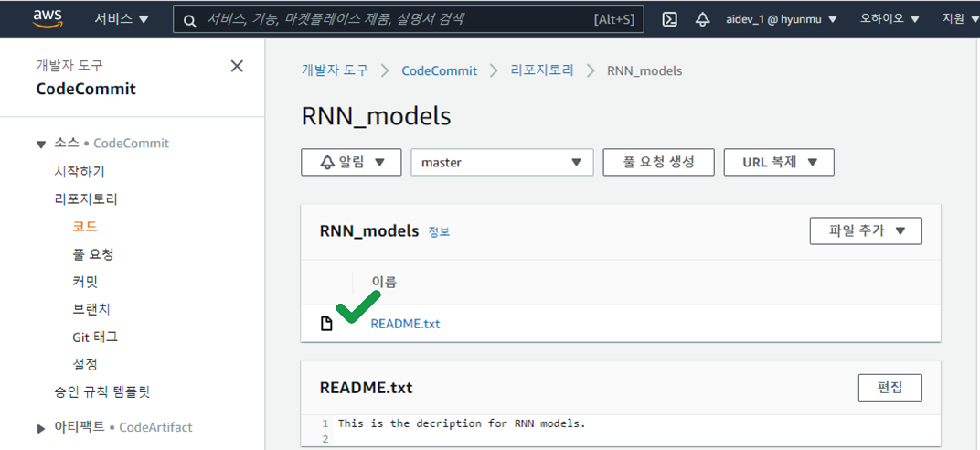
Task: Click the search magnifier icon
Action: point(190,20)
